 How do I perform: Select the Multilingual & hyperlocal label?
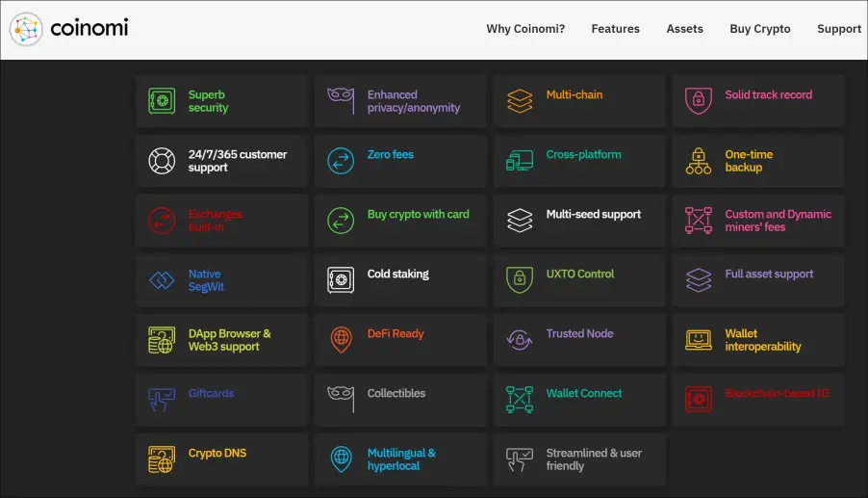(401, 459)
